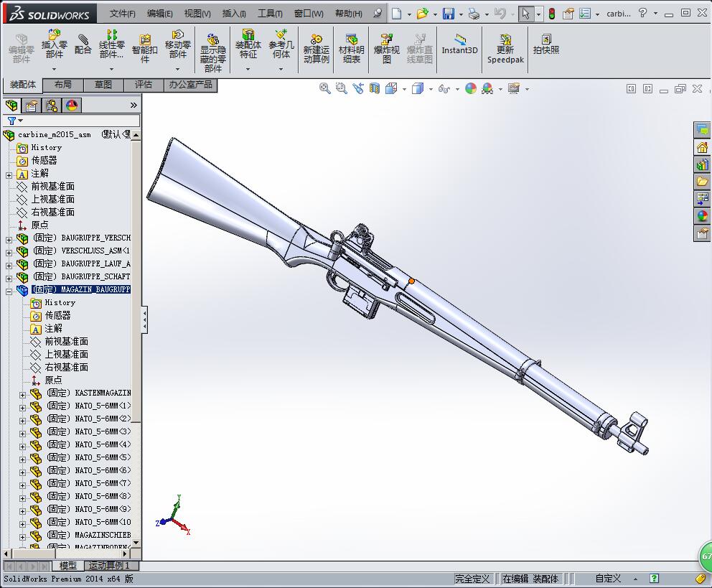712x588 pixels.
Task: Click Apply Scene icon
Action: 487,88
